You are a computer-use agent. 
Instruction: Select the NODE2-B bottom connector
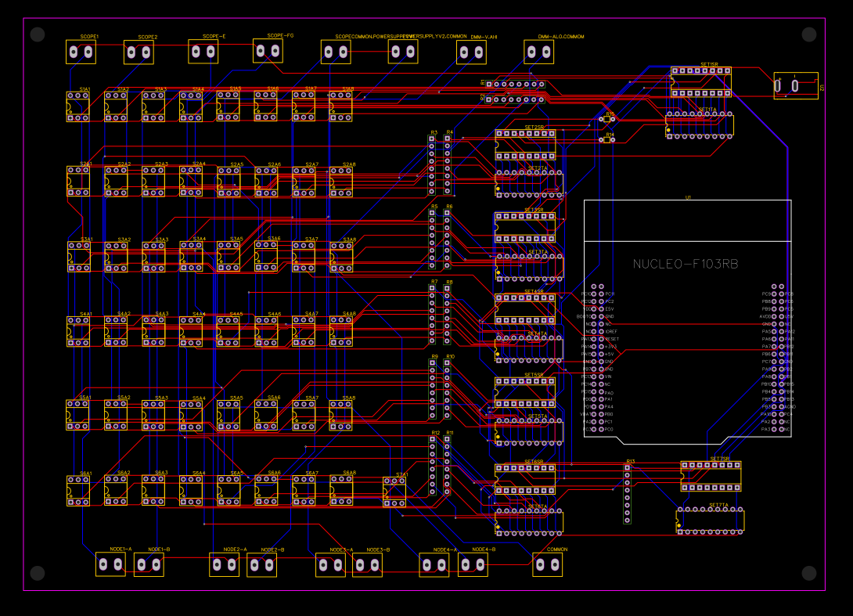tap(261, 564)
